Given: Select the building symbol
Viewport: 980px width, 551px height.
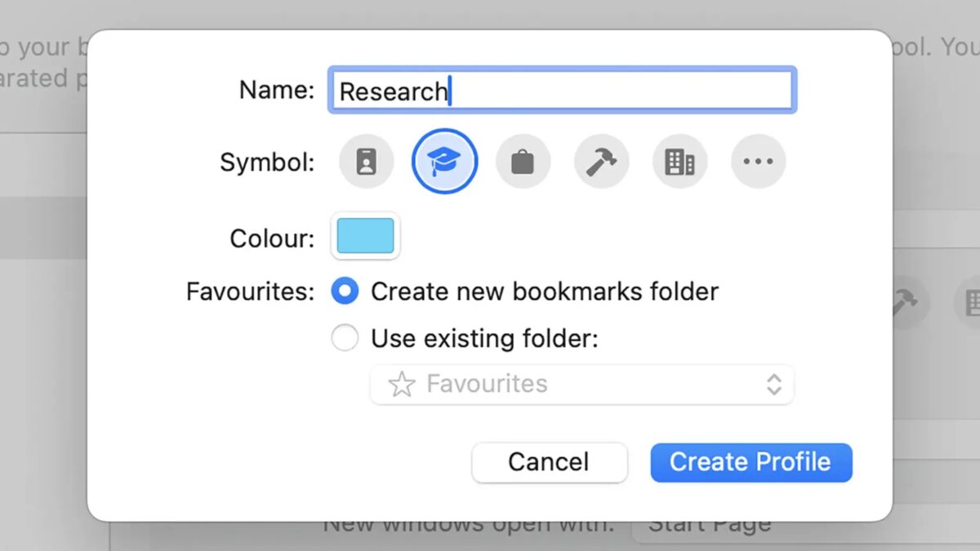Looking at the screenshot, I should click(679, 161).
